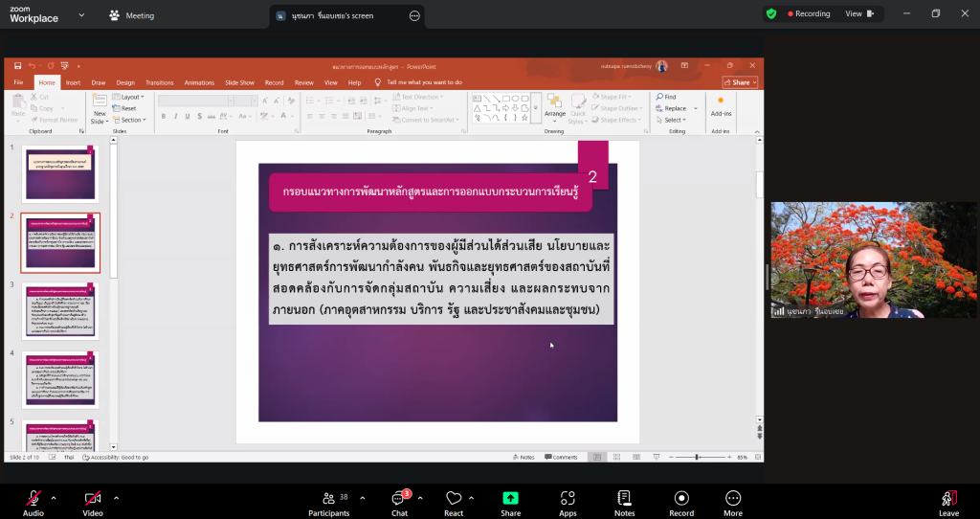Open the Zoom Participants panel
Image resolution: width=980 pixels, height=519 pixels.
coord(328,499)
